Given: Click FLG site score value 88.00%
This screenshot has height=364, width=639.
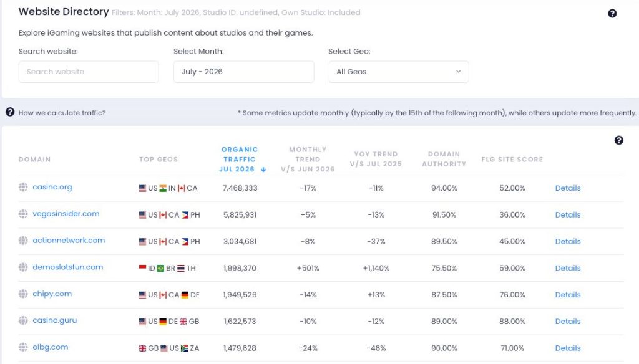Looking at the screenshot, I should coord(512,322).
